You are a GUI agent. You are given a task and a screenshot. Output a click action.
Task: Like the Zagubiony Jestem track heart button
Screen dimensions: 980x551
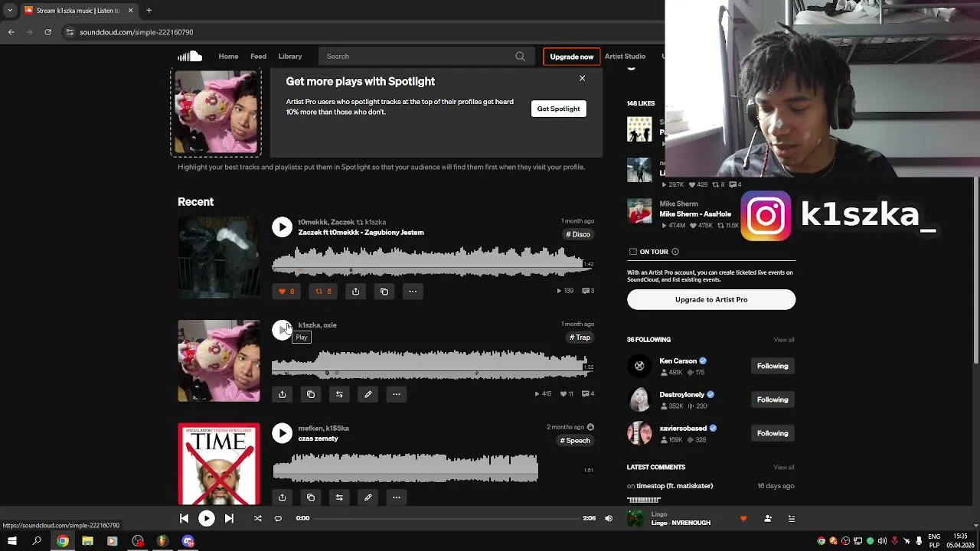(286, 291)
